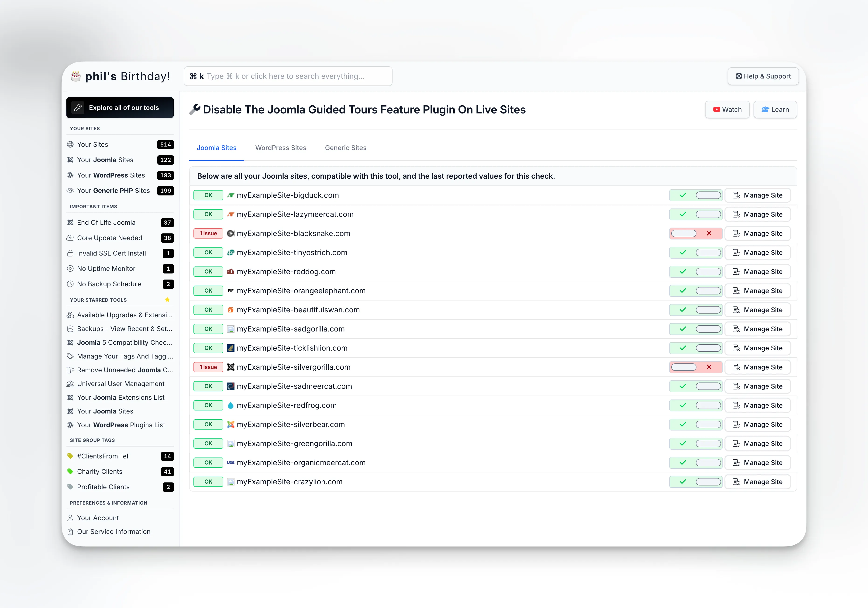Click the Joomla icon beside Your Joomla Sites
Screen dimensions: 868x608
[70, 160]
